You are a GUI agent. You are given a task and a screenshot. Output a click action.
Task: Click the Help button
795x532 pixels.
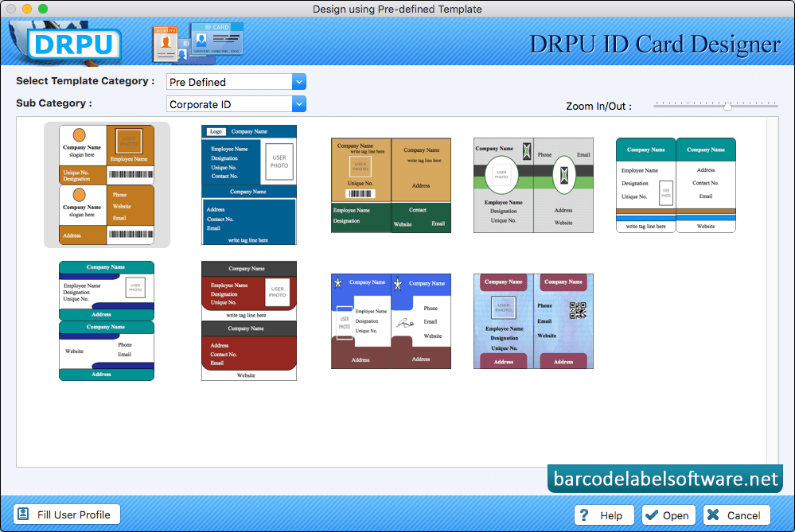coord(604,515)
